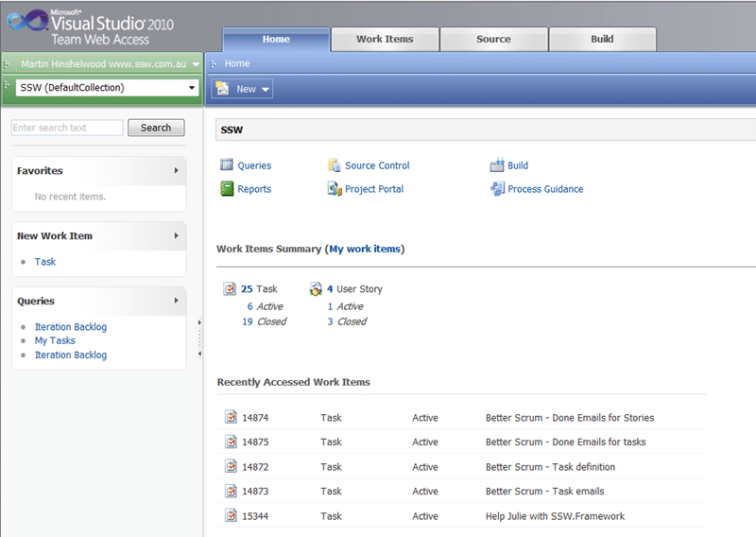
Task: Create a new Task from sidebar
Action: click(44, 262)
